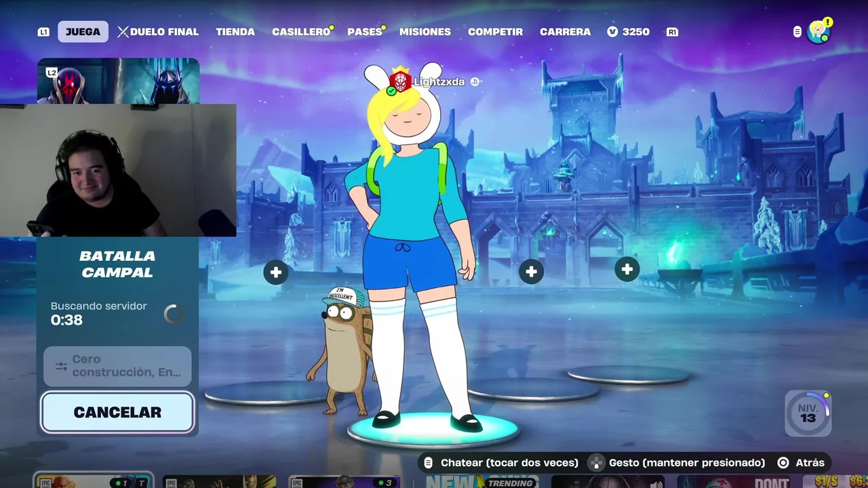Click the voice chat icon beside Lightzxda

click(475, 82)
